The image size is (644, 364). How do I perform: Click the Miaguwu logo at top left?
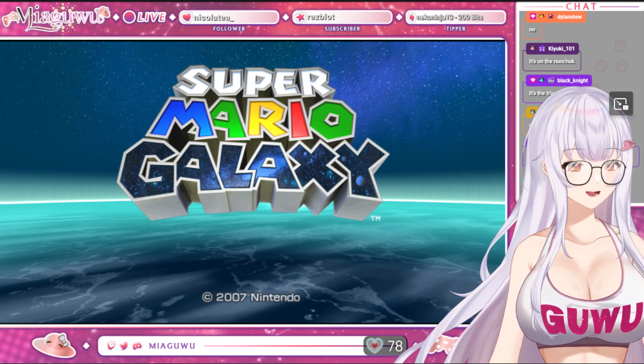pyautogui.click(x=56, y=17)
